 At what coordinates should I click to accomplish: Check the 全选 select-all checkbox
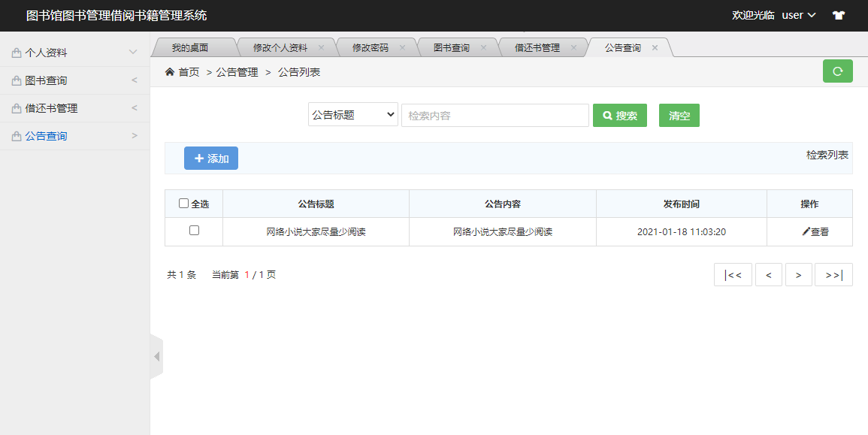click(x=183, y=203)
